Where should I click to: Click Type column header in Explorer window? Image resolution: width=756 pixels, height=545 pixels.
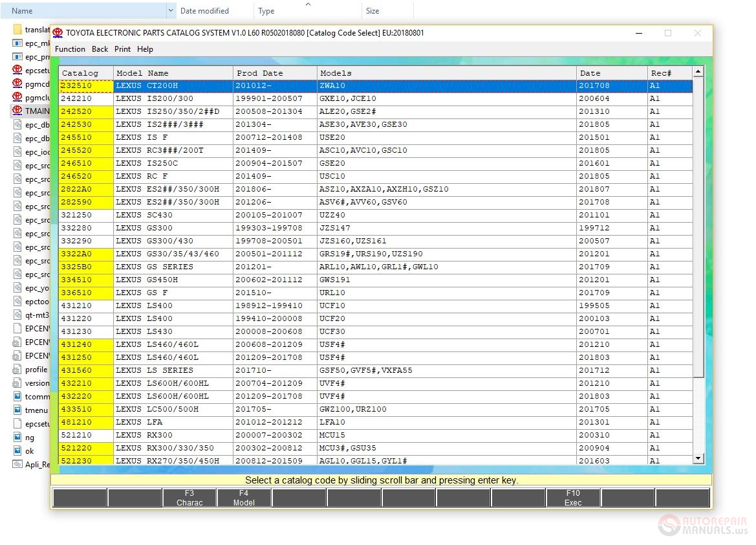266,10
